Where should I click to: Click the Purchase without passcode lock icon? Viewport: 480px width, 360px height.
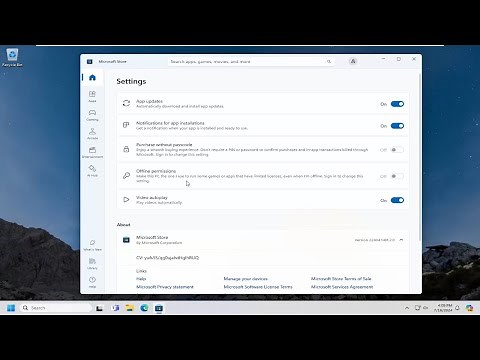pyautogui.click(x=126, y=149)
